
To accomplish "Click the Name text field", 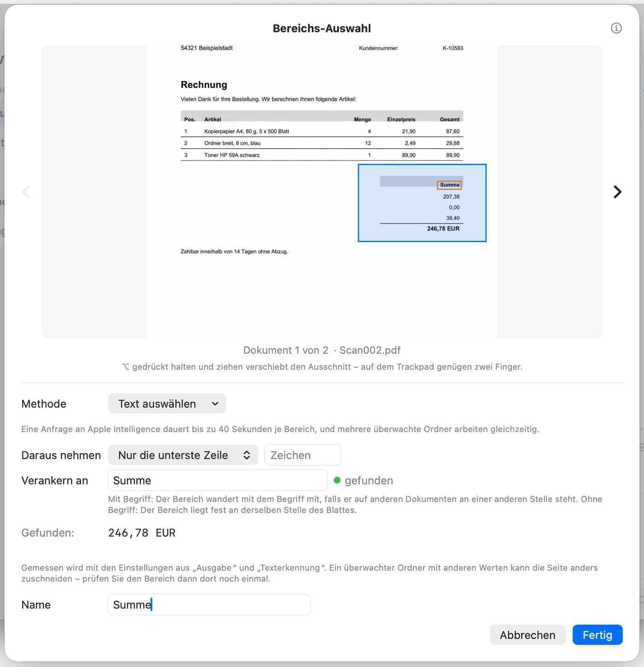I will [209, 604].
